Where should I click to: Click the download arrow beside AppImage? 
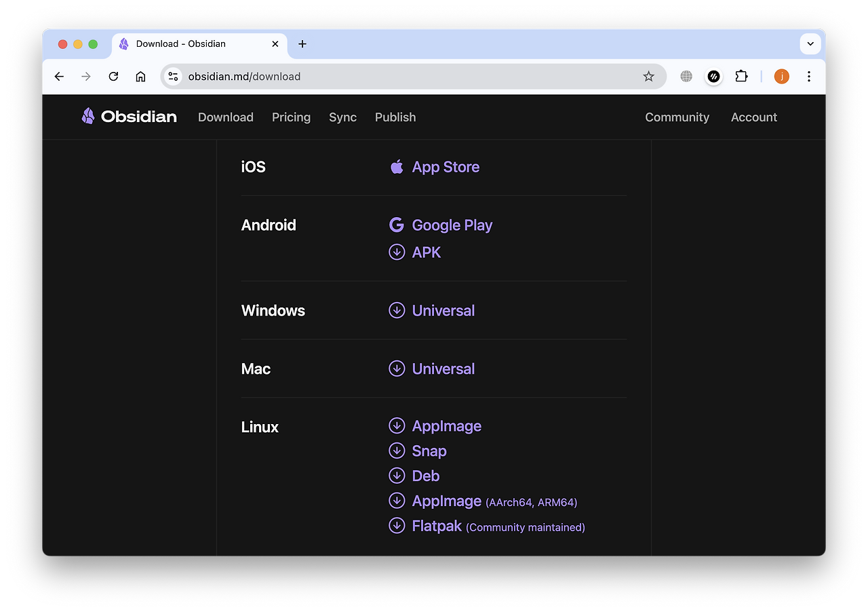tap(397, 425)
